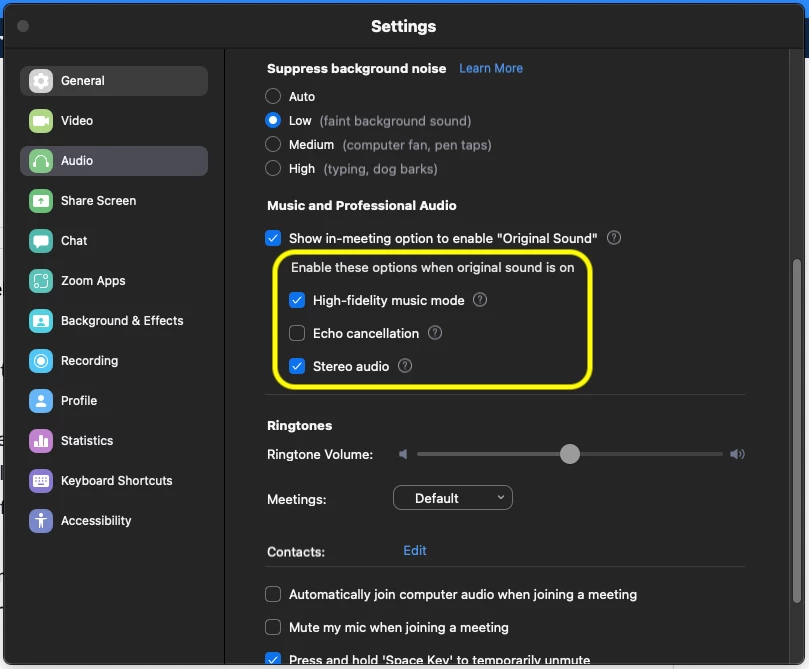Open Background & Effects settings tab
The width and height of the screenshot is (809, 669).
(x=114, y=321)
